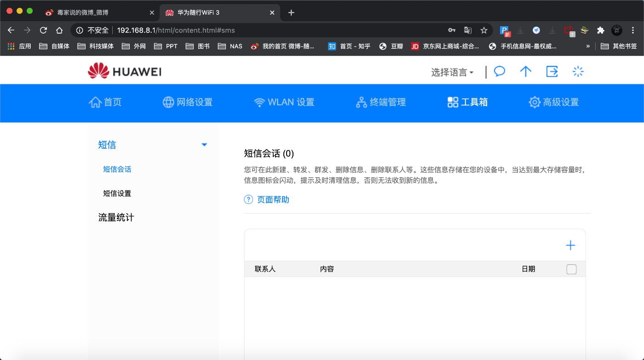Log out via the exit icon
Viewport: 644px width, 360px height.
pos(552,71)
